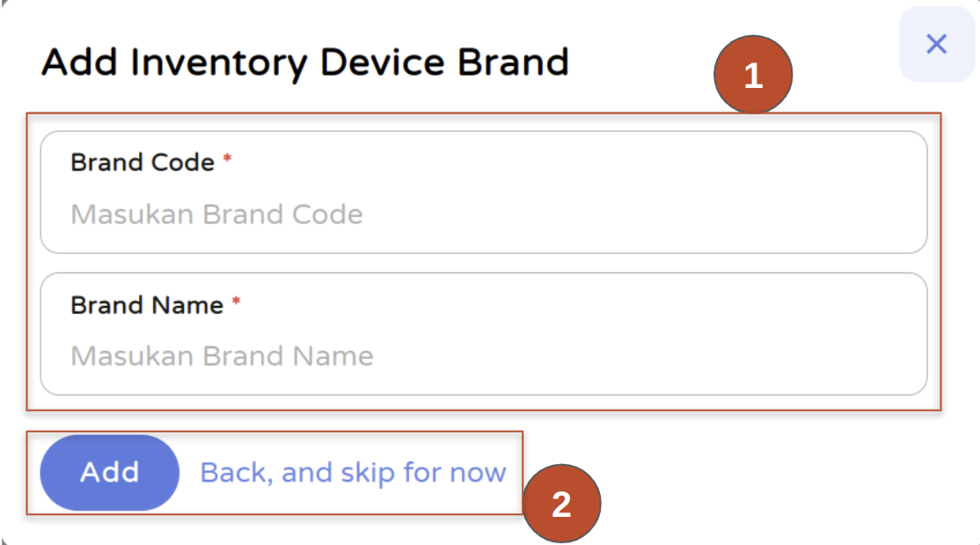Click the "Brand Code" field label
The image size is (980, 545).
coord(143,163)
